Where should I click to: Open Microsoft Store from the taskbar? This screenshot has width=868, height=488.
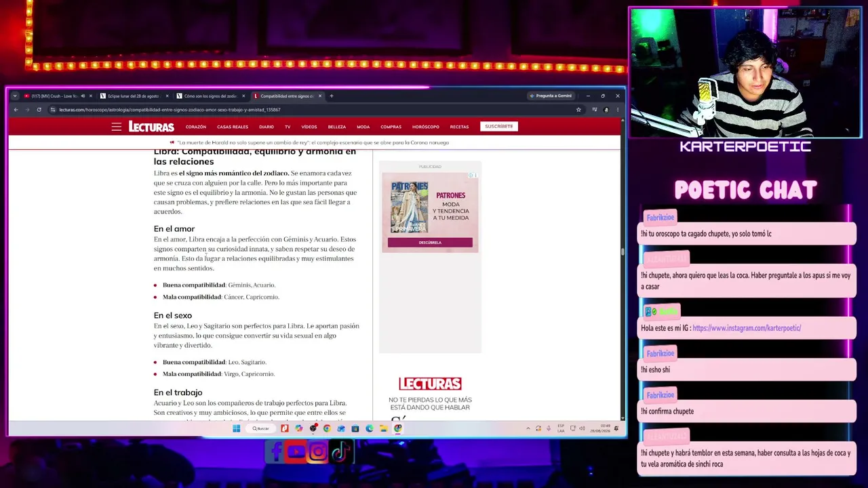355,428
